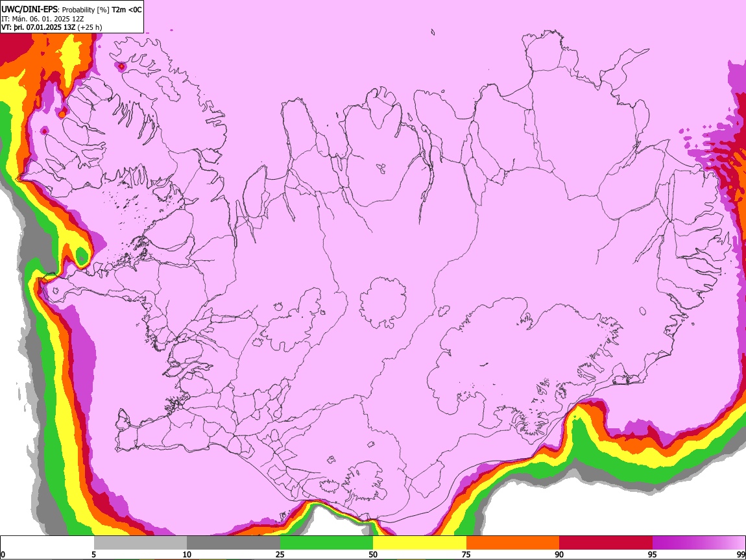Click the "UWC/DINI-EPS" title text
The width and height of the screenshot is (746, 560).
[x=30, y=10]
